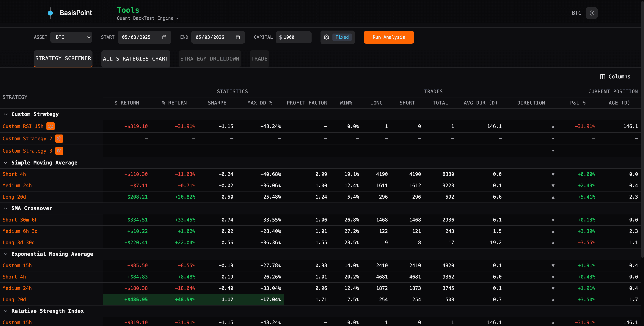644x326 pixels.
Task: Open the ASSET dropdown showing BTC
Action: (71, 37)
